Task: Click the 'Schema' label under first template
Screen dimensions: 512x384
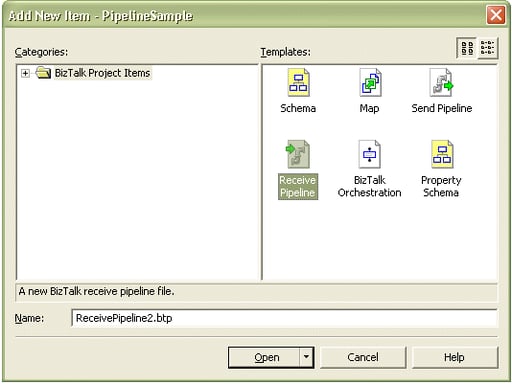Action: point(298,108)
